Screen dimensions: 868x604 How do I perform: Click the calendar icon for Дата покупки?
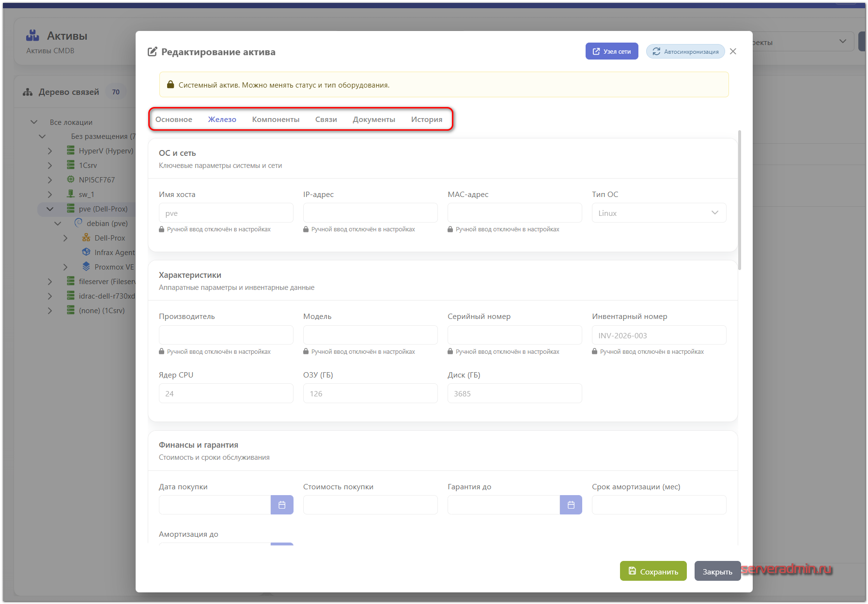(282, 505)
